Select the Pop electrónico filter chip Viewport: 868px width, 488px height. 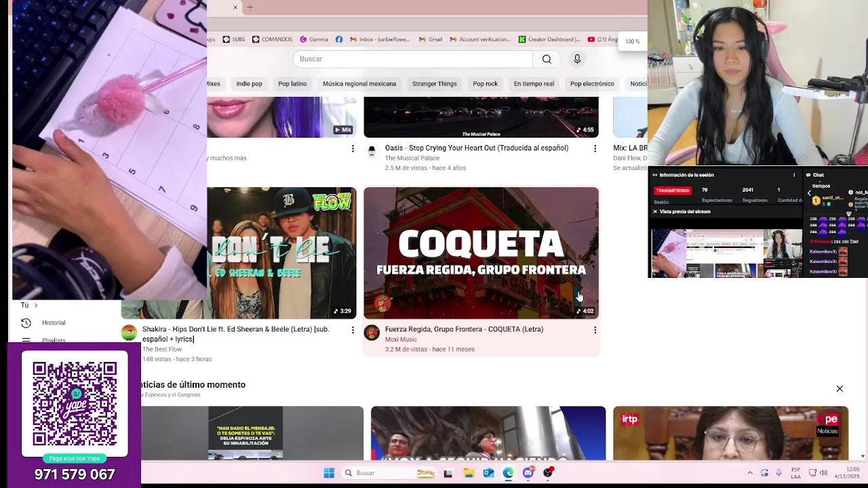click(x=592, y=83)
